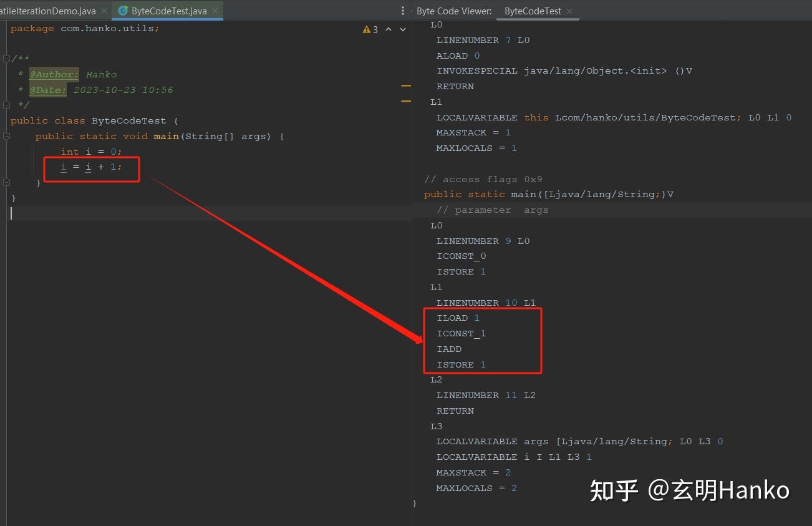
Task: Click the orange change marker beside the comment end
Action: click(x=406, y=100)
